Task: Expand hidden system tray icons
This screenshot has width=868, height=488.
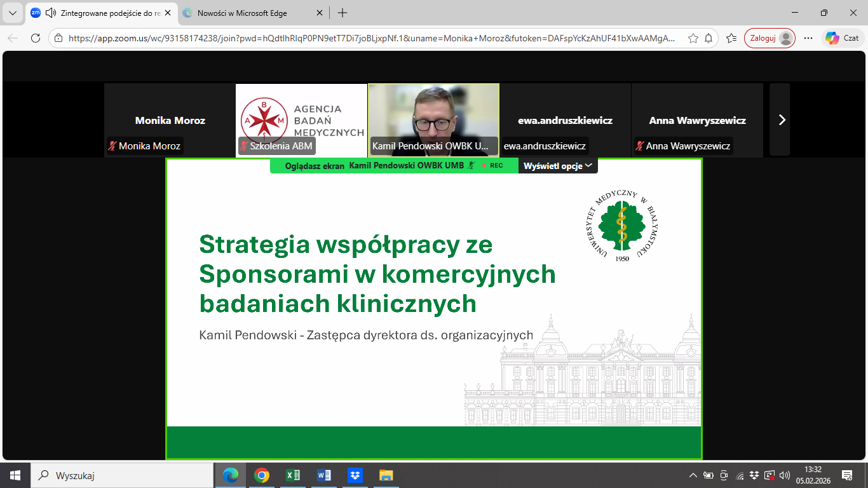Action: pos(693,475)
